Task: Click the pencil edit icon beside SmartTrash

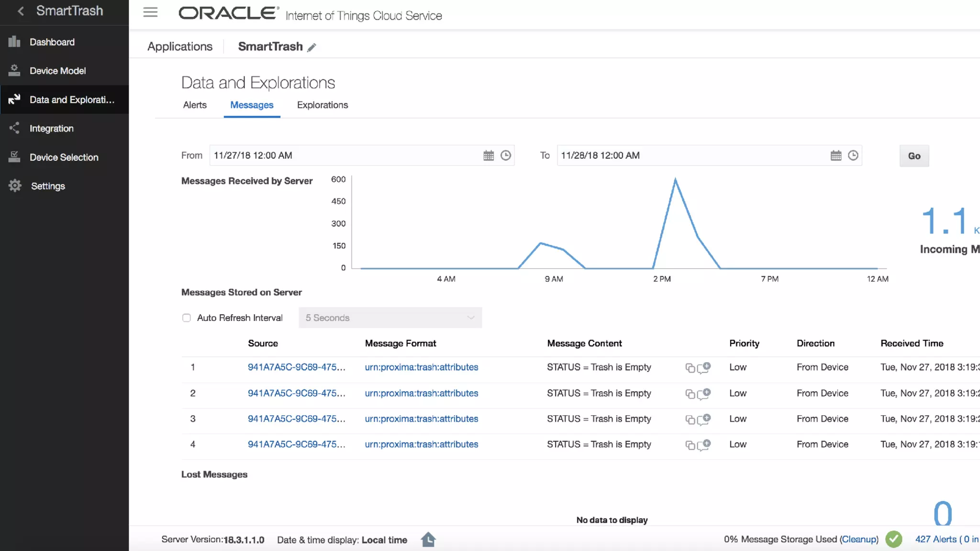Action: [312, 47]
